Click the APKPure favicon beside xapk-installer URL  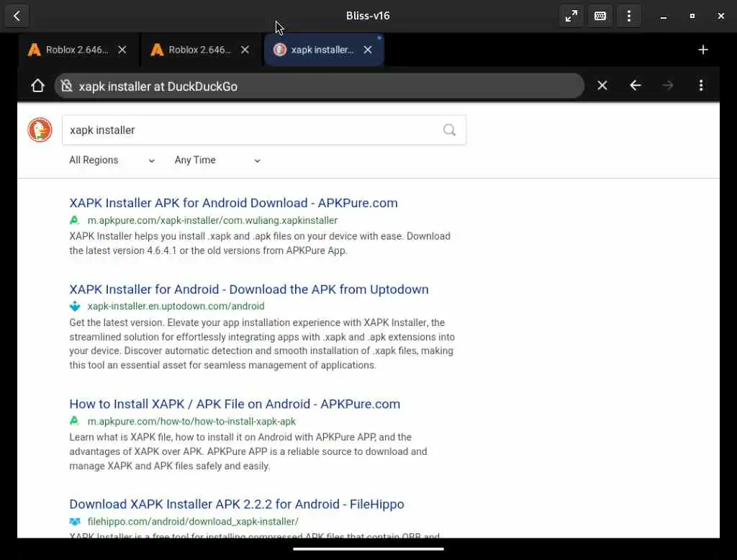[x=74, y=220]
